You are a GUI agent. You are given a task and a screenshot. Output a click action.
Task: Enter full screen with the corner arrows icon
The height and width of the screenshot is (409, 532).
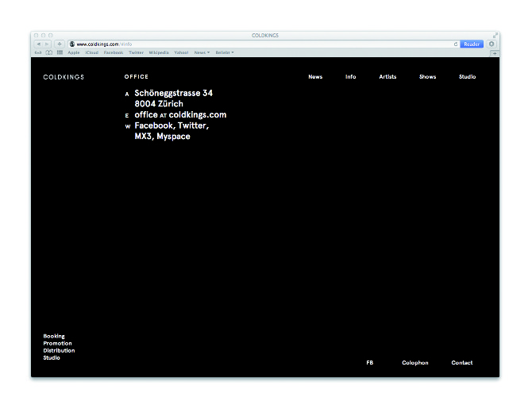[x=495, y=36]
